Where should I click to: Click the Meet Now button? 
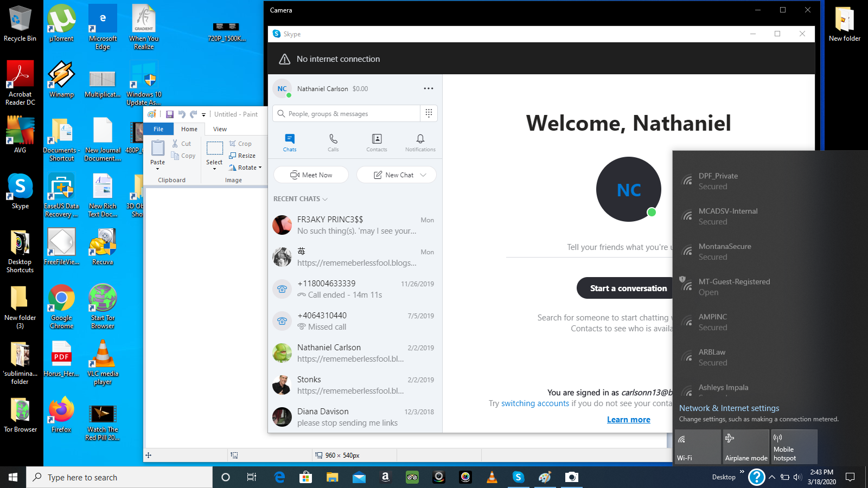click(x=311, y=175)
